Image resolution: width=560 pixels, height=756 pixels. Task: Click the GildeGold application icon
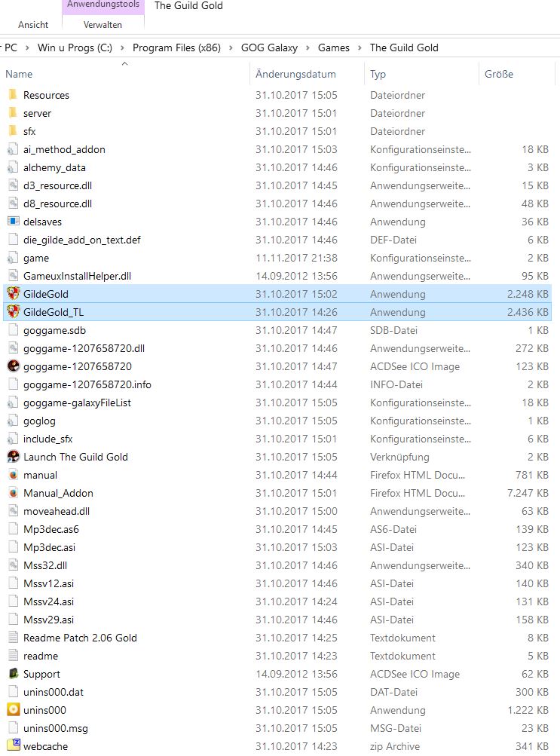[13, 294]
